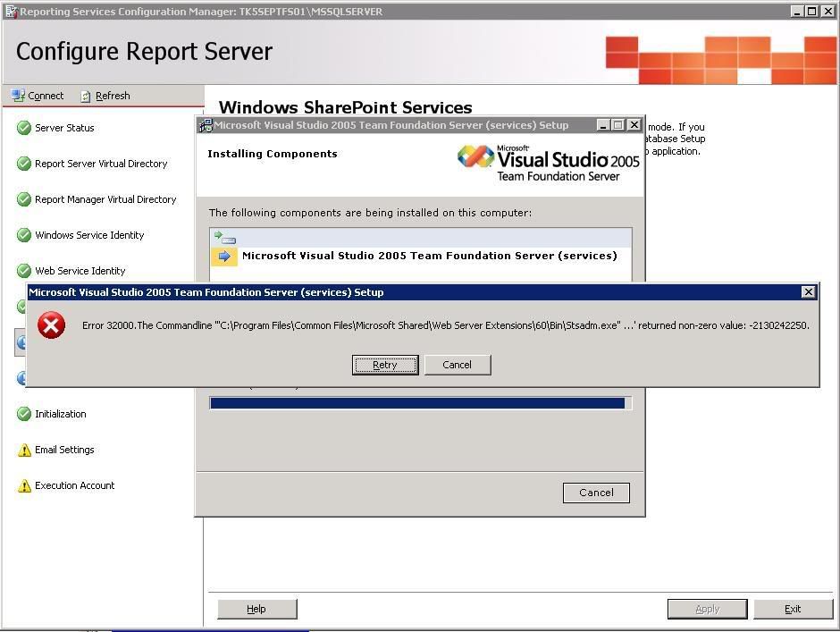The width and height of the screenshot is (840, 632).
Task: Minimize the Reporting Services Configuration Manager window
Action: click(797, 12)
